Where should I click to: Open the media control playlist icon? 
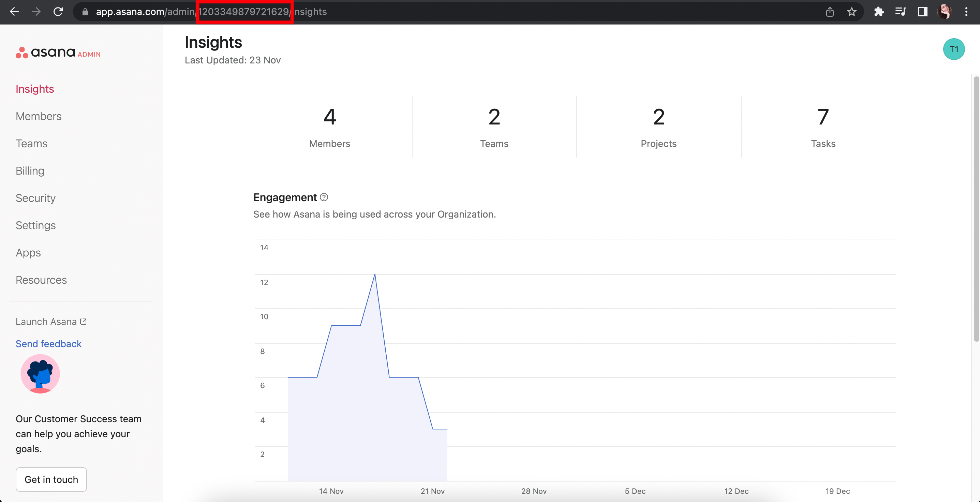tap(900, 12)
